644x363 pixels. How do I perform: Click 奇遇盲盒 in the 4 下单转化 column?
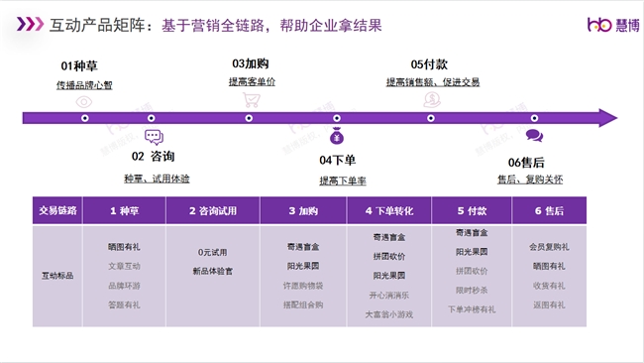coord(389,237)
